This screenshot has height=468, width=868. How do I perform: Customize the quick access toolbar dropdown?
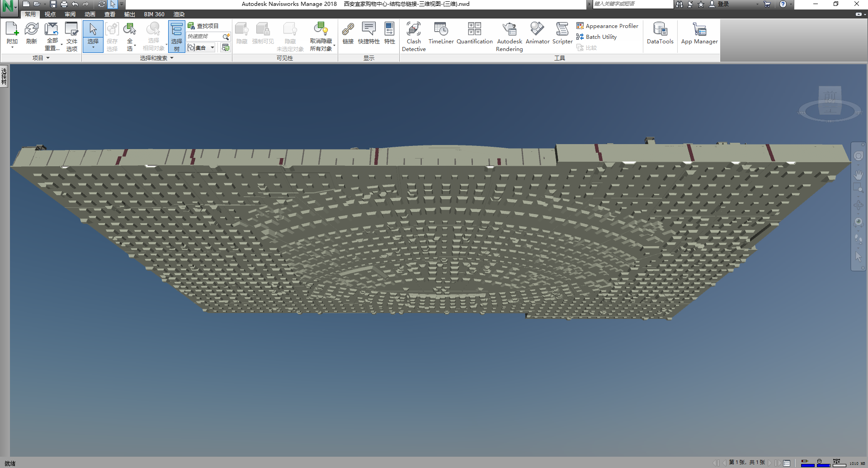[122, 4]
